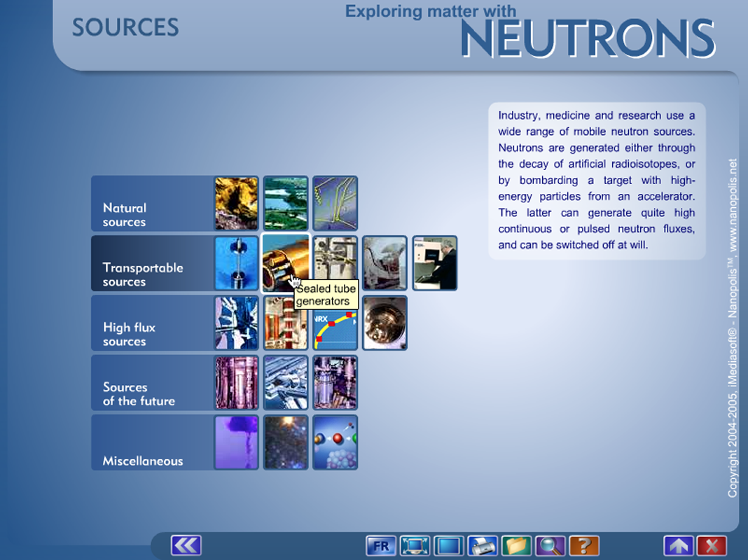Go to home using the up arrow icon

[679, 545]
